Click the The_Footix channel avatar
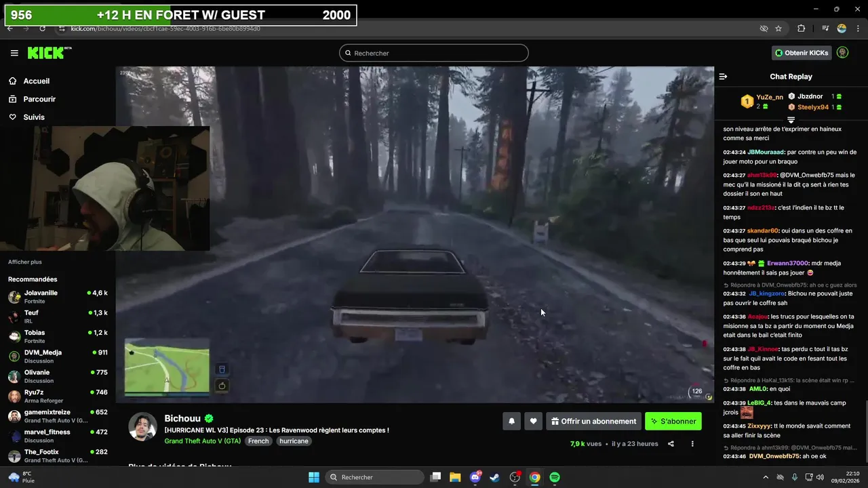This screenshot has width=868, height=488. coord(14,455)
